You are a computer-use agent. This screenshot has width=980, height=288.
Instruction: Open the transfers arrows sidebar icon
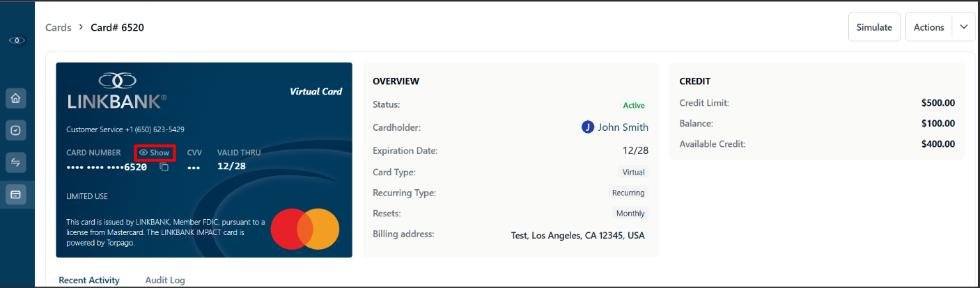click(16, 162)
